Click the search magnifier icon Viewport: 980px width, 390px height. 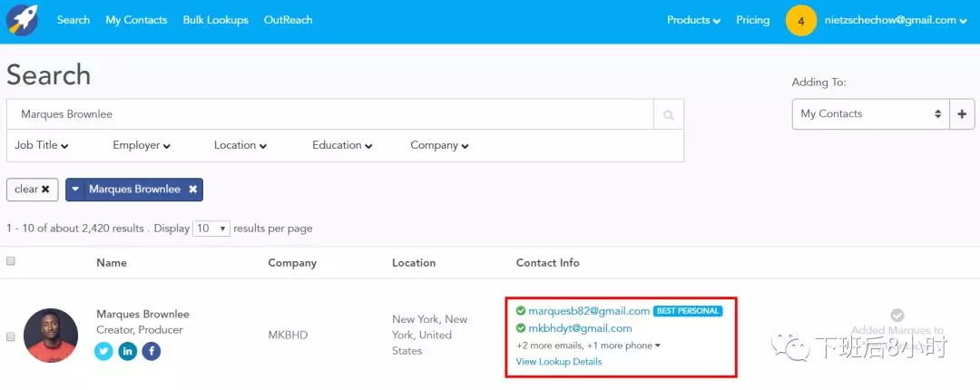pyautogui.click(x=669, y=115)
